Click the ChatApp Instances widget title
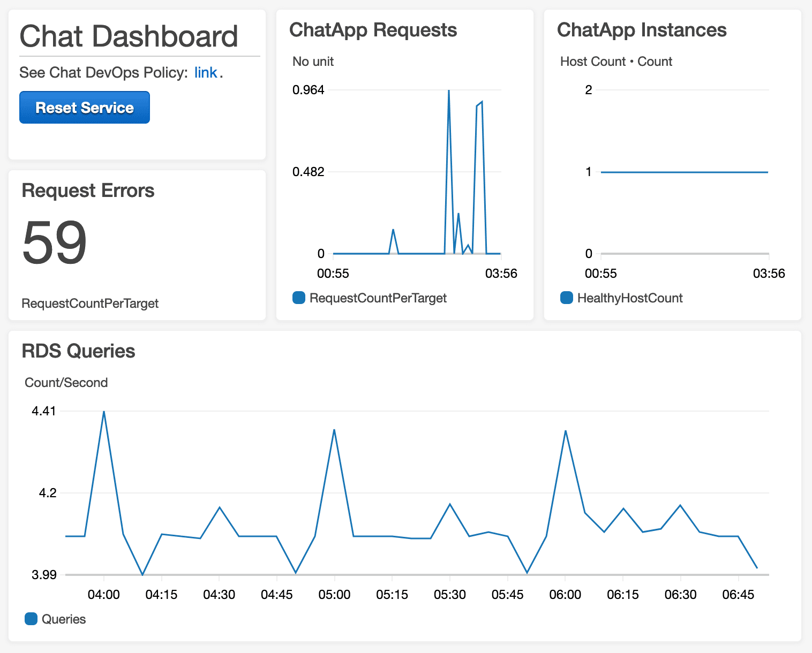Screen dimensions: 812x653 click(642, 30)
